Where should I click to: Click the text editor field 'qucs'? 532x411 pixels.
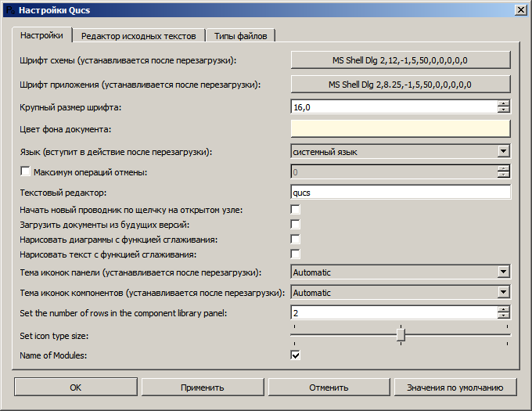[x=400, y=192]
